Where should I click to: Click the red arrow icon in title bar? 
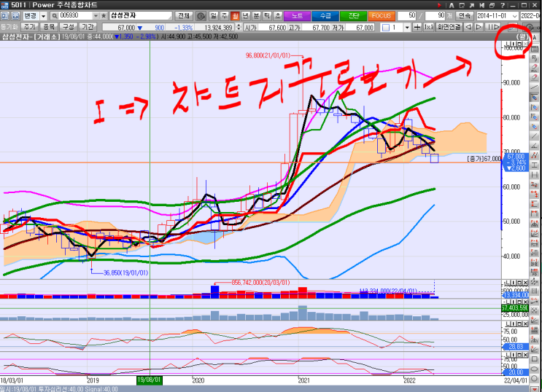(439, 5)
